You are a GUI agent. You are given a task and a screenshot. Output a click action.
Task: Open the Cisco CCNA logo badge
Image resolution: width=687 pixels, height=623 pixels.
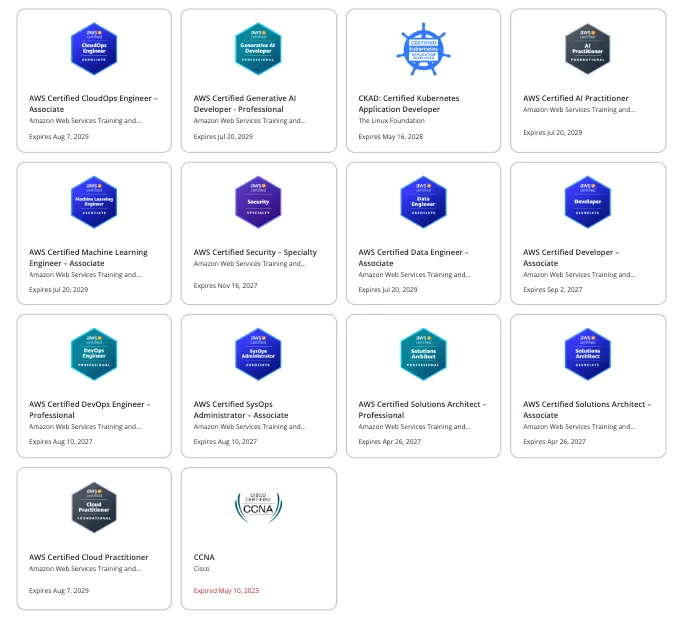click(259, 507)
